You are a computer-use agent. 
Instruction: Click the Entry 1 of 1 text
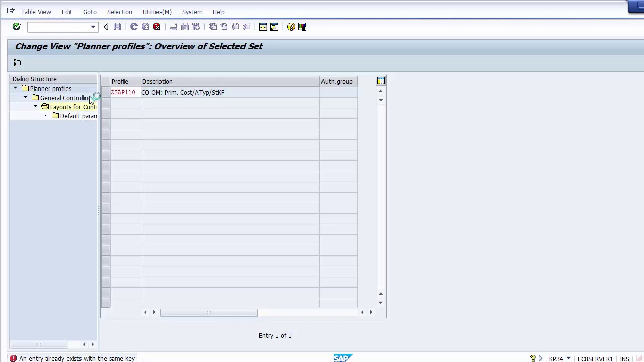275,335
